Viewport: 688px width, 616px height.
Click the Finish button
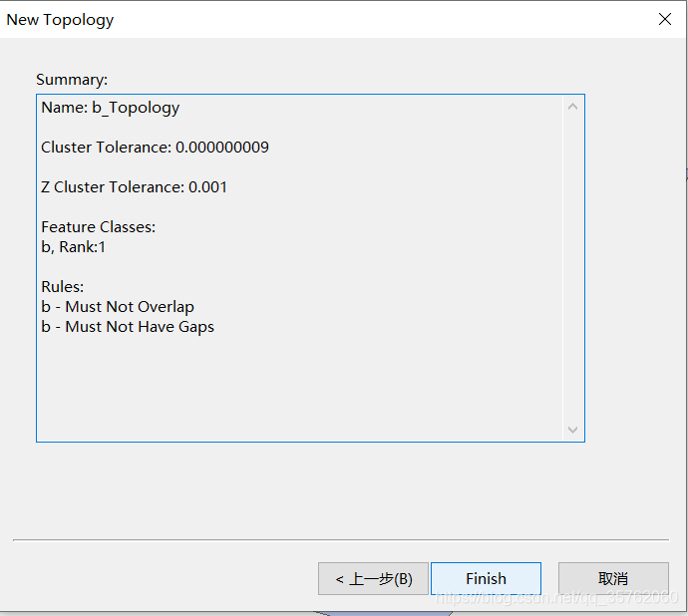click(x=486, y=578)
